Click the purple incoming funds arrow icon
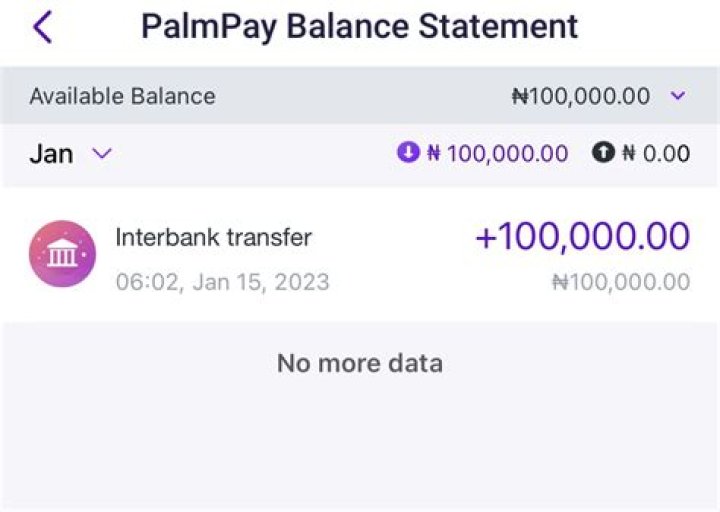720x512 pixels. [407, 153]
